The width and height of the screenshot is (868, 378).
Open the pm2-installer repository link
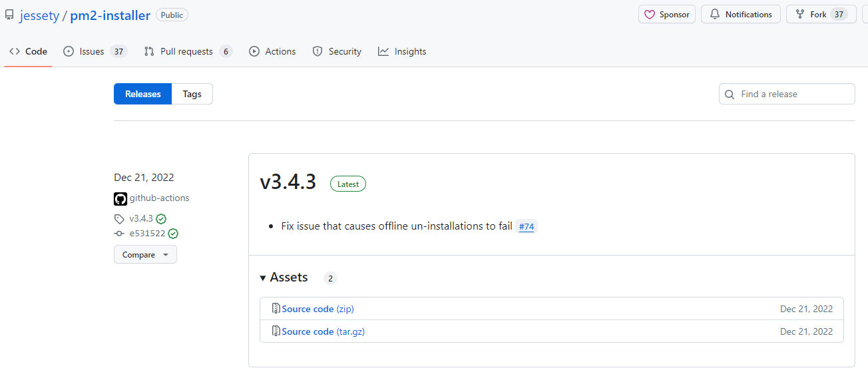pyautogui.click(x=110, y=15)
